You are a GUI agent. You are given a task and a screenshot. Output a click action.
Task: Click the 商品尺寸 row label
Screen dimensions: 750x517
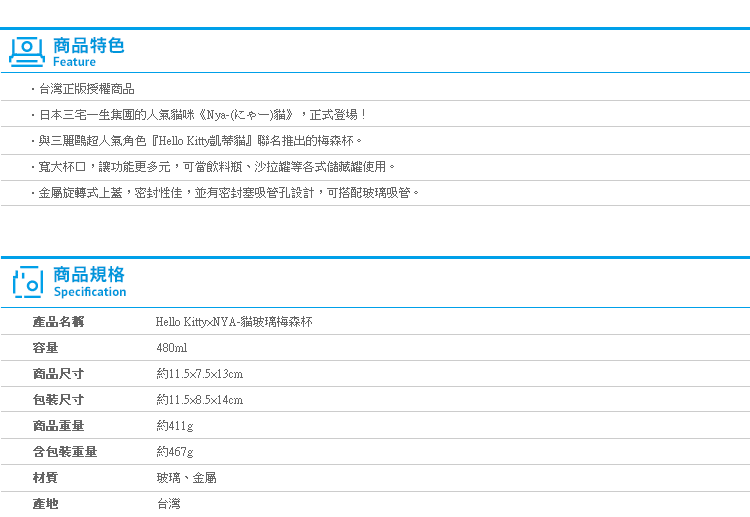click(58, 374)
